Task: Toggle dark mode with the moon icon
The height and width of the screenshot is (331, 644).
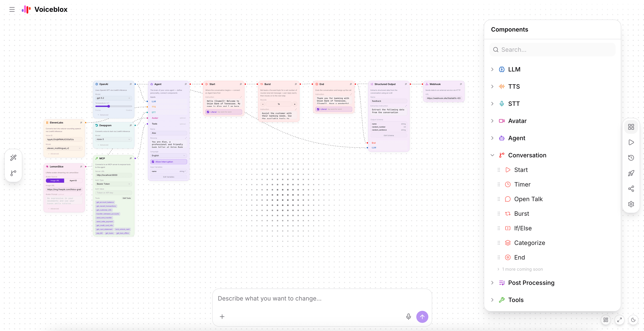Action: click(633, 320)
